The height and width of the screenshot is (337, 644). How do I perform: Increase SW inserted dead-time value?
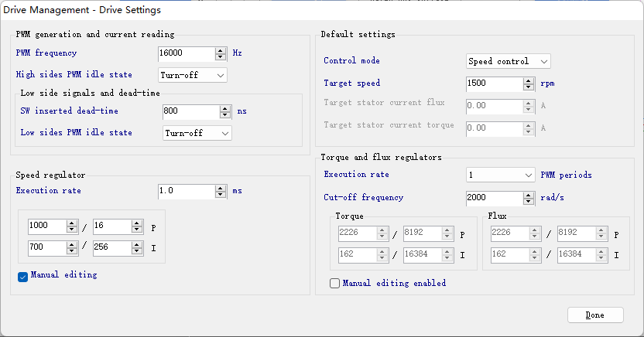225,108
